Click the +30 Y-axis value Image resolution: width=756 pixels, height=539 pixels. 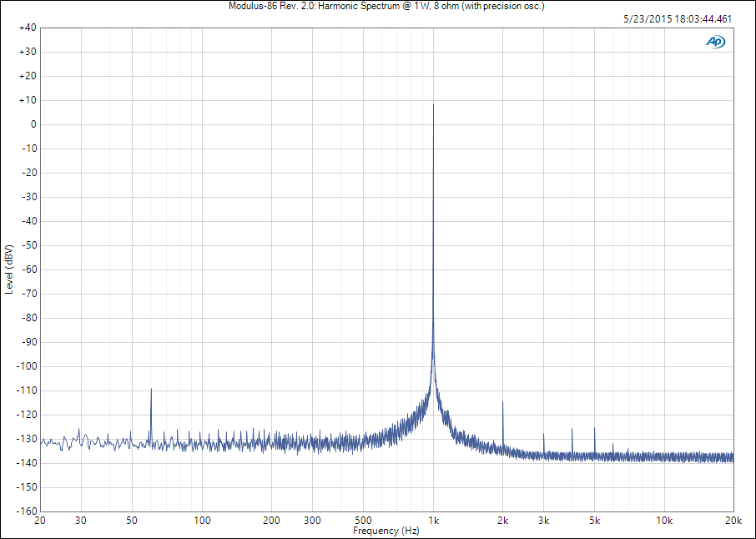click(28, 52)
